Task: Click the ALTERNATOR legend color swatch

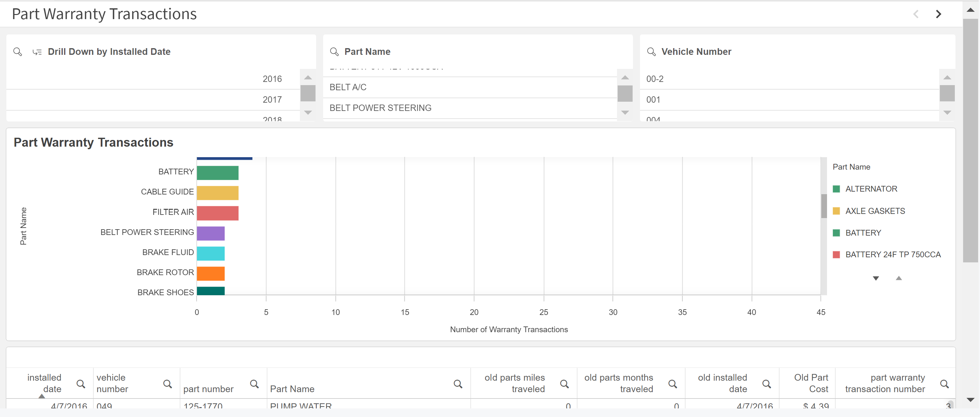Action: click(x=836, y=189)
